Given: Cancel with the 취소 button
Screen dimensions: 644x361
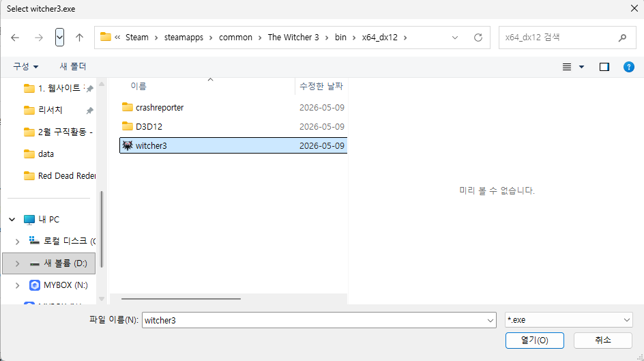Looking at the screenshot, I should coord(602,340).
